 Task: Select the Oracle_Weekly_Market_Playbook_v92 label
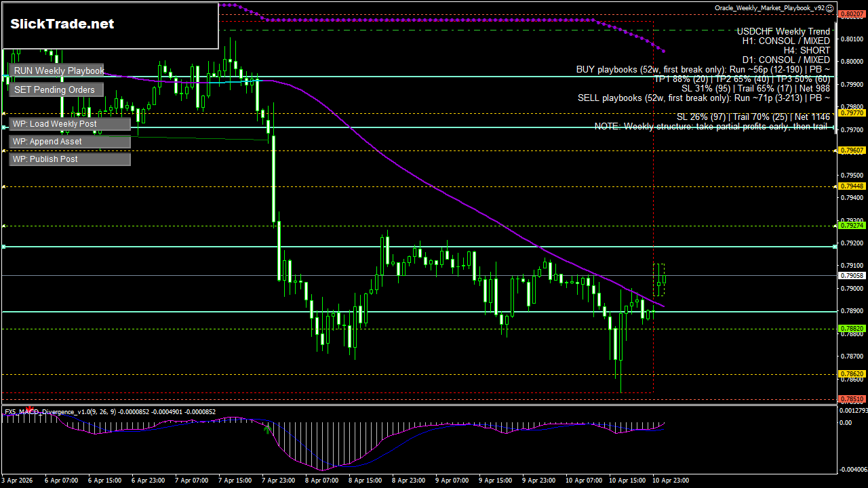(x=770, y=8)
